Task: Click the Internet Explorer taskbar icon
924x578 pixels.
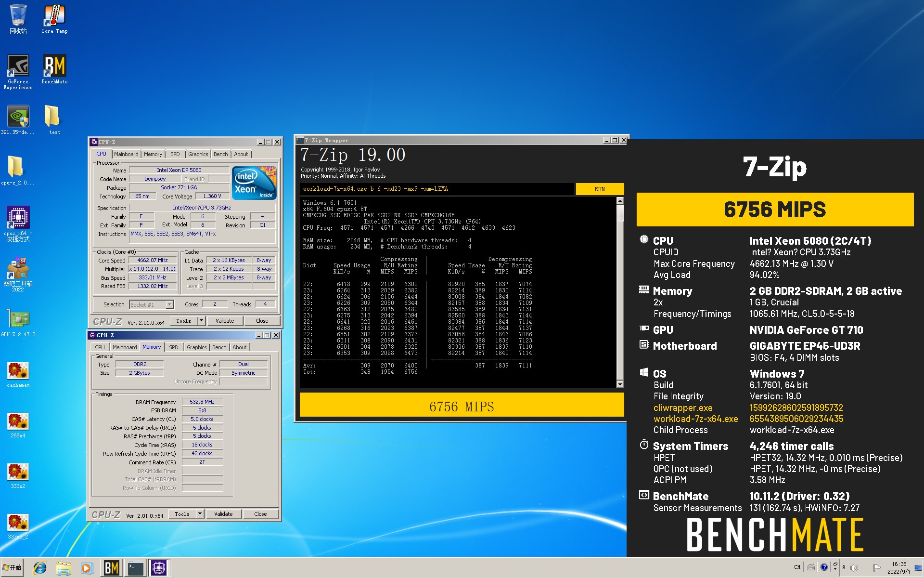Action: point(39,568)
